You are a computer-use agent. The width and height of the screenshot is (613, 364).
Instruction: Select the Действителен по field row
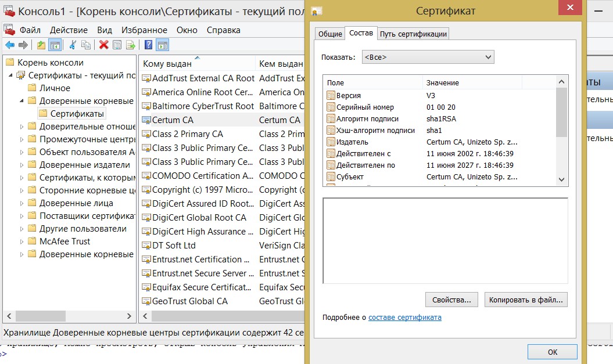click(440, 165)
